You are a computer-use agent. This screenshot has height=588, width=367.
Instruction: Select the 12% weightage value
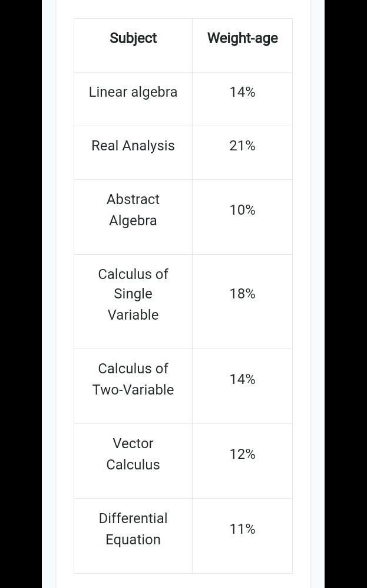tap(242, 454)
